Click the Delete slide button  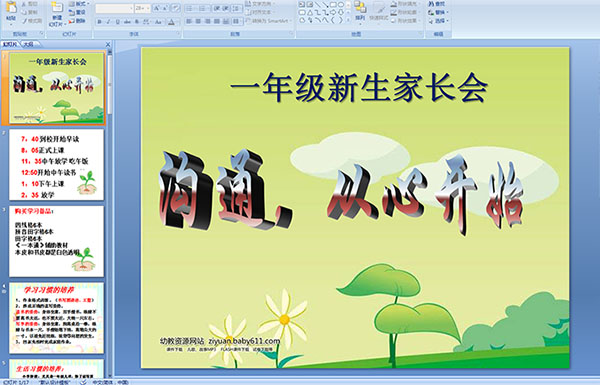tap(77, 21)
